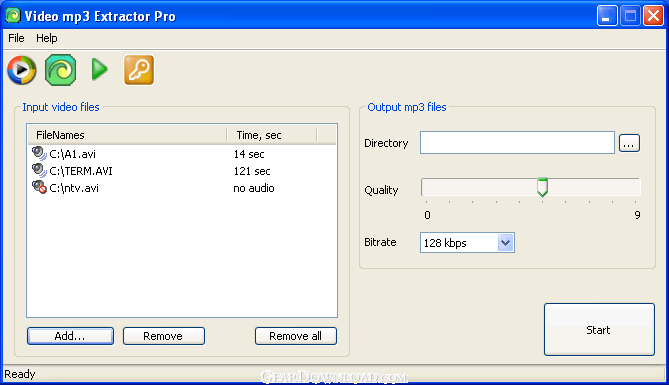Viewport: 669px width, 385px height.
Task: Click the "14 sec" duration cell
Action: coord(249,154)
